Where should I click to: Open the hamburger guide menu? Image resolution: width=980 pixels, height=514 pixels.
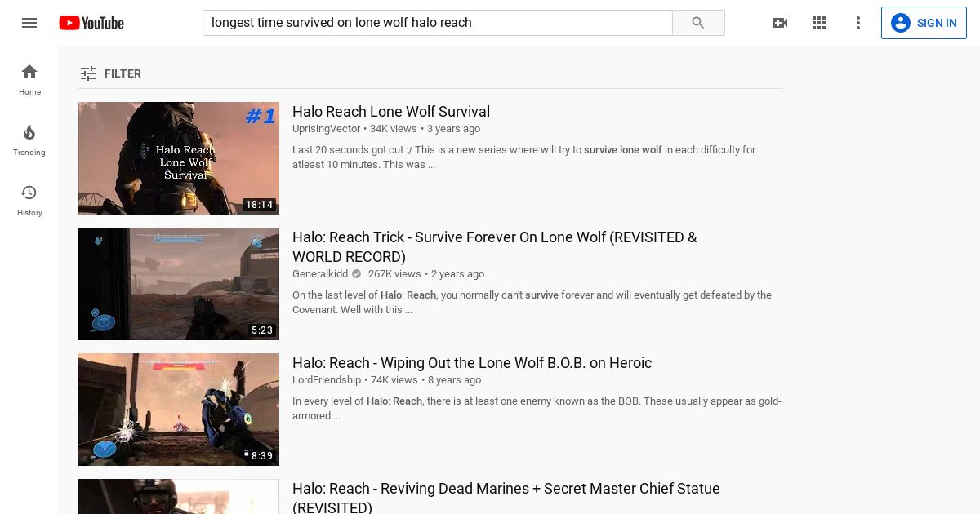29,23
